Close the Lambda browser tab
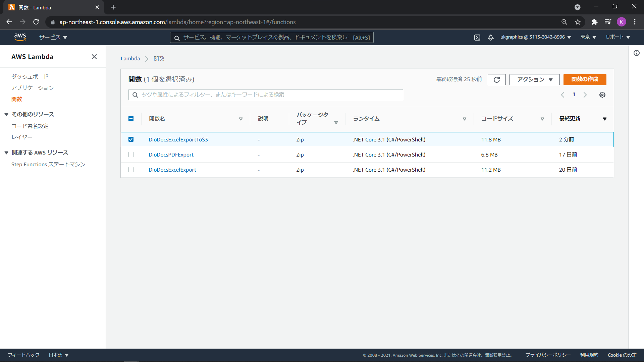Screen dimensions: 644x362 pyautogui.click(x=97, y=7)
